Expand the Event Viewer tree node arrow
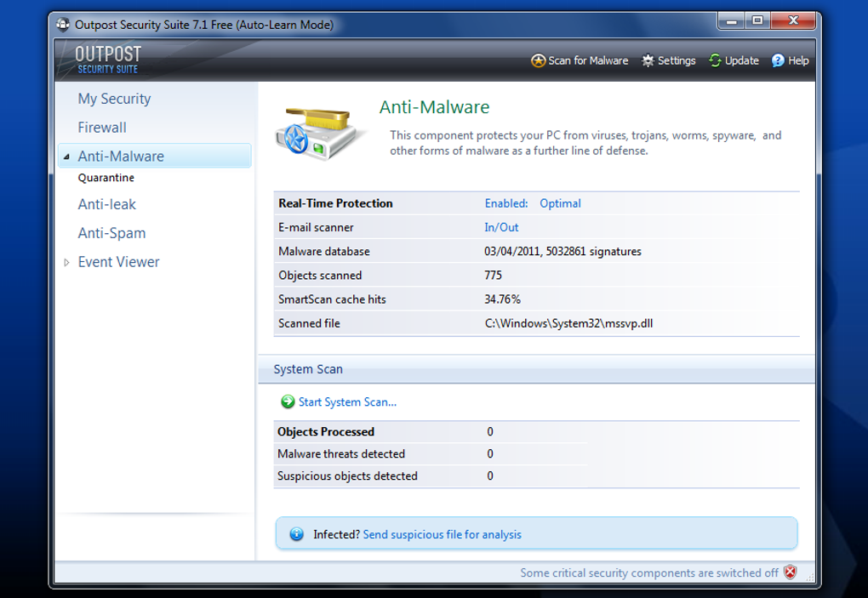 66,262
